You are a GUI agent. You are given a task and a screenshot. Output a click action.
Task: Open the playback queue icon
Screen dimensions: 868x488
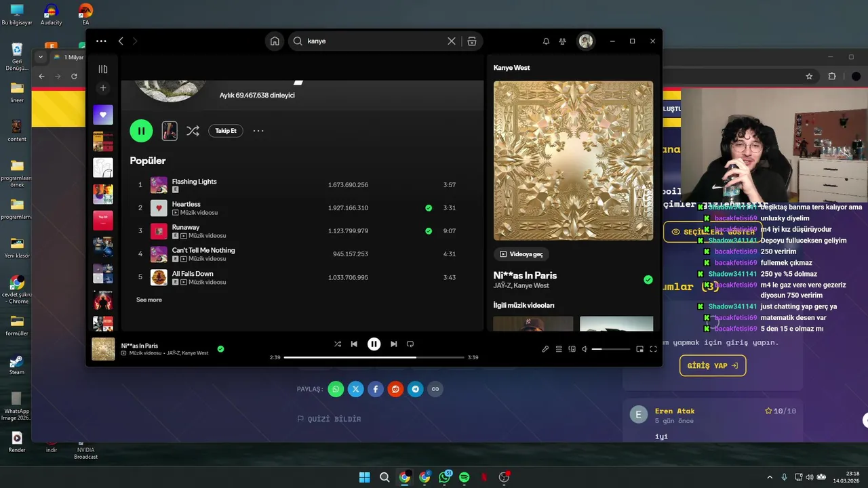tap(559, 349)
